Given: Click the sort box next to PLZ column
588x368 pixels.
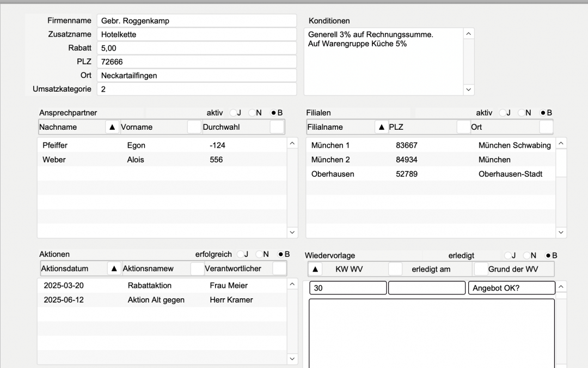Looking at the screenshot, I should tap(463, 127).
